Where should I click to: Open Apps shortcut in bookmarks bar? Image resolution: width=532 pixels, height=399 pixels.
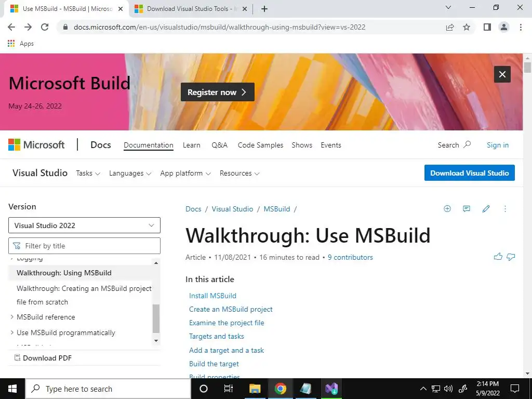tap(21, 44)
